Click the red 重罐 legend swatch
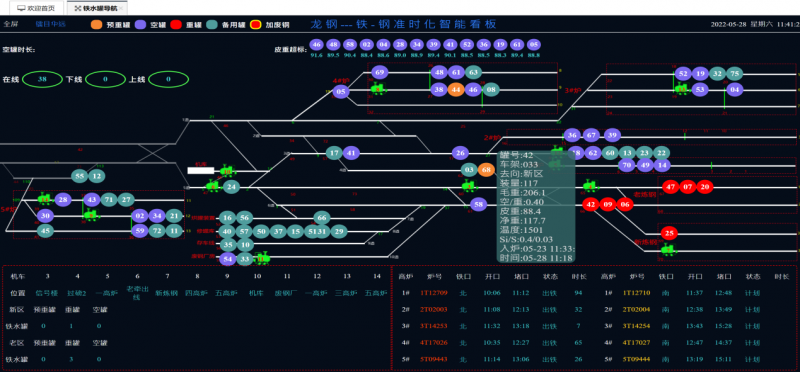Viewport: 800px width, 372px height. (x=176, y=24)
